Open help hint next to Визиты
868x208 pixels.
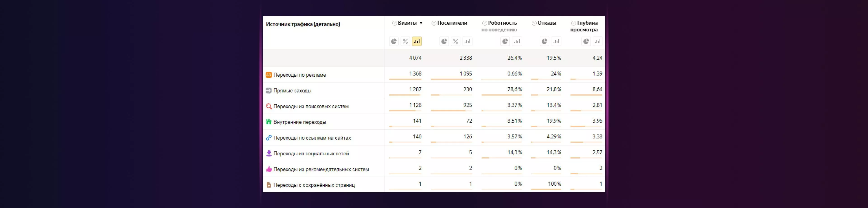point(394,23)
